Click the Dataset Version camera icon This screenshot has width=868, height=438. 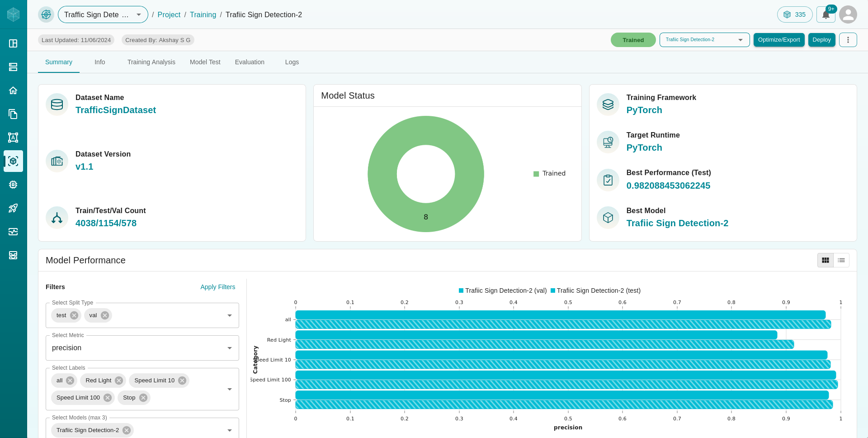[57, 161]
